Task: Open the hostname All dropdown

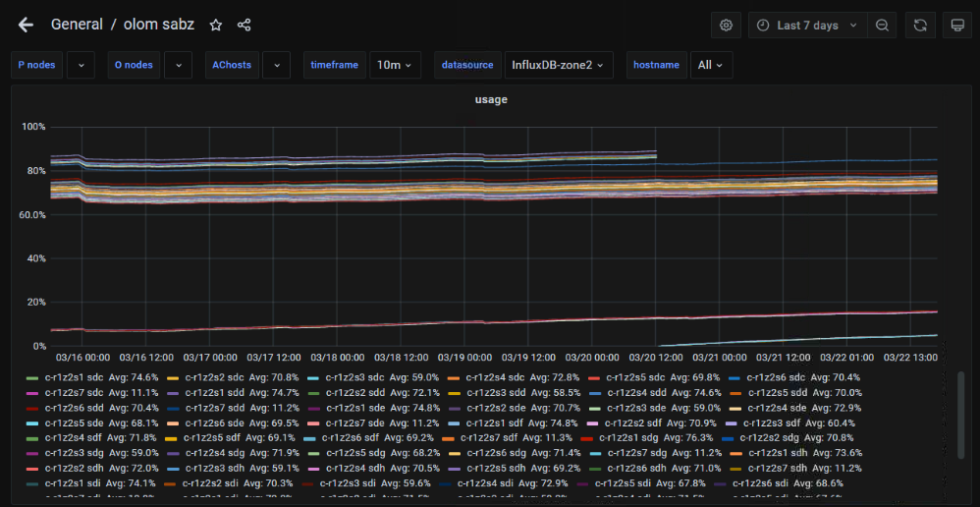Action: click(711, 65)
